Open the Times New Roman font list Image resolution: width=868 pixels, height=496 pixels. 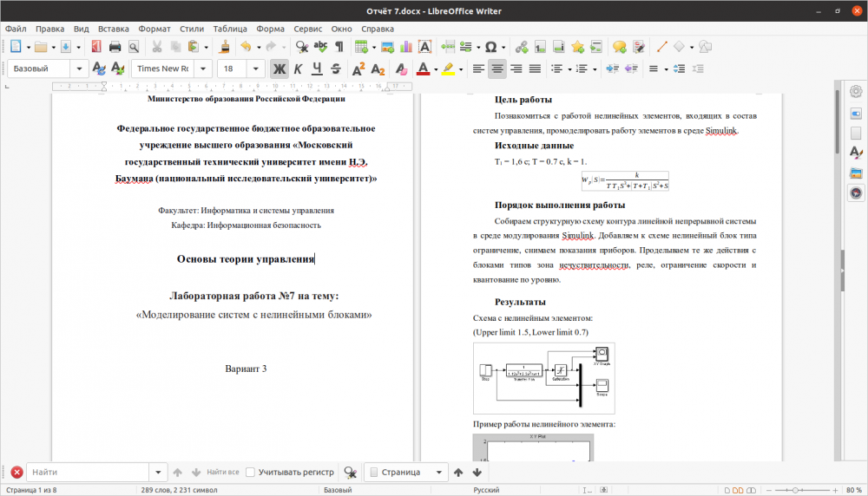pos(203,69)
